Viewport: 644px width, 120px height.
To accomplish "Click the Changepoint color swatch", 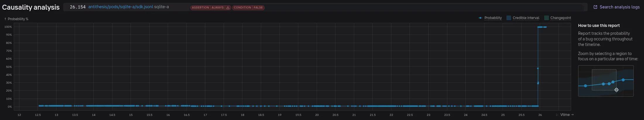I will click(546, 18).
